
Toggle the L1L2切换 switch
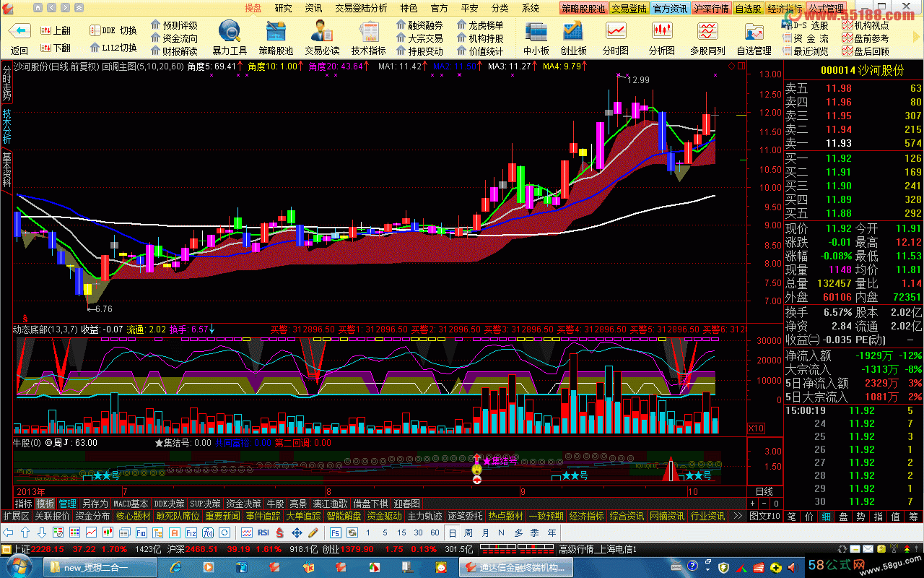coord(113,48)
